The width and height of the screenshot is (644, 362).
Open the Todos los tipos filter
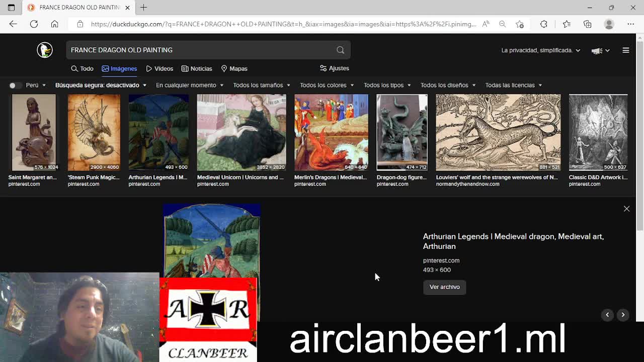click(387, 85)
